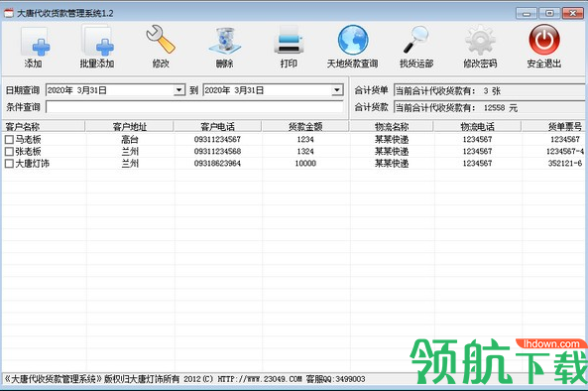
Task: Click the 安全退出 power icon
Action: click(x=544, y=40)
